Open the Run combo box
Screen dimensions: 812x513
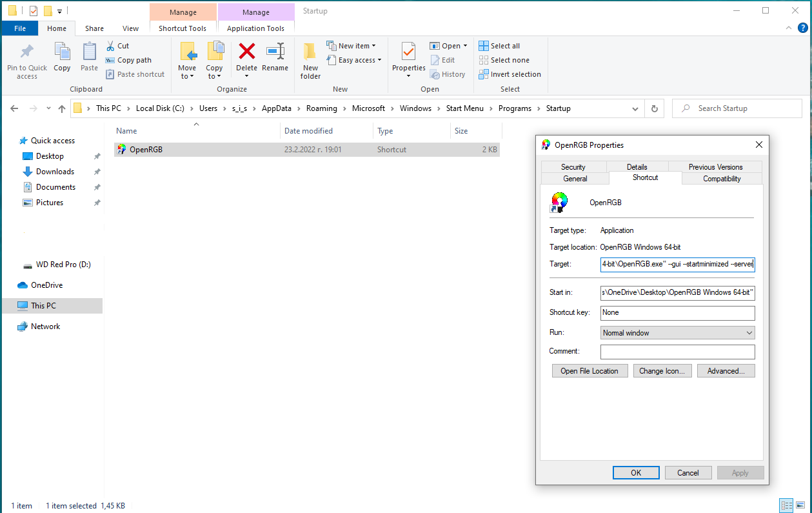pos(677,333)
